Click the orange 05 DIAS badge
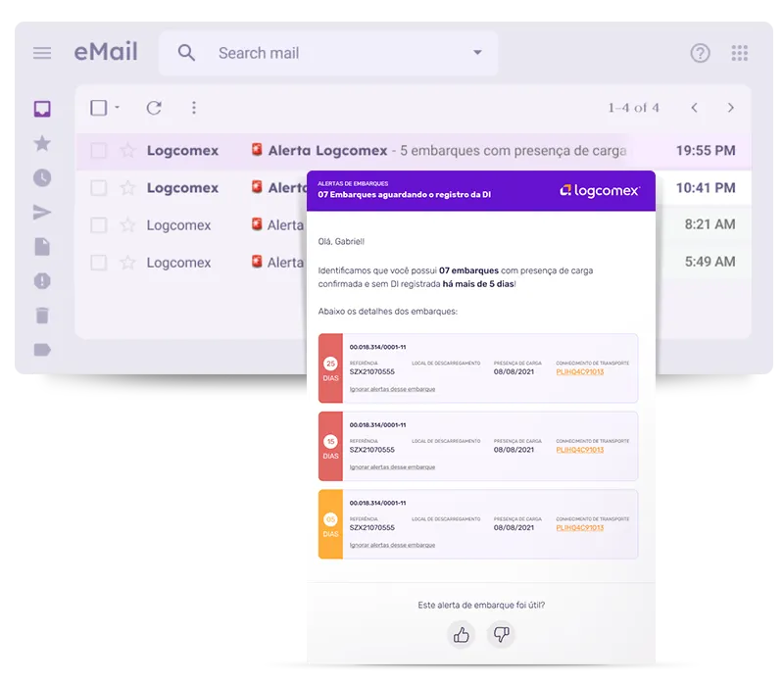 coord(330,524)
